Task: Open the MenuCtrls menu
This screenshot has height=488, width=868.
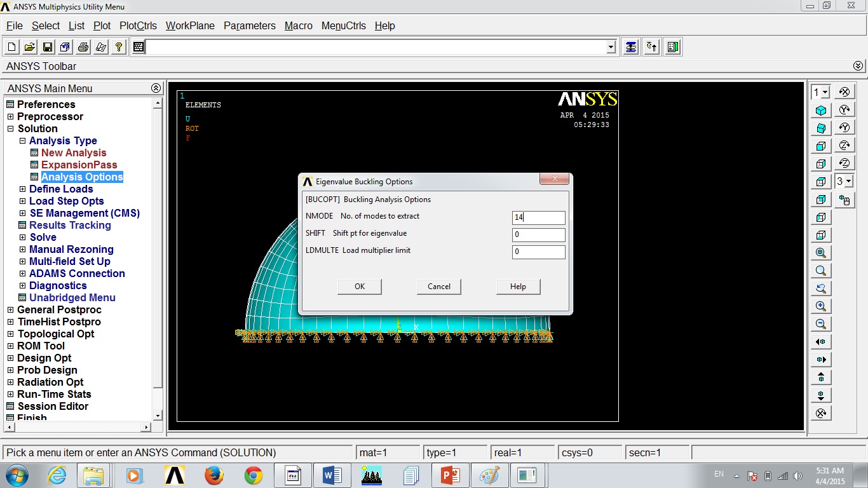Action: (x=344, y=26)
